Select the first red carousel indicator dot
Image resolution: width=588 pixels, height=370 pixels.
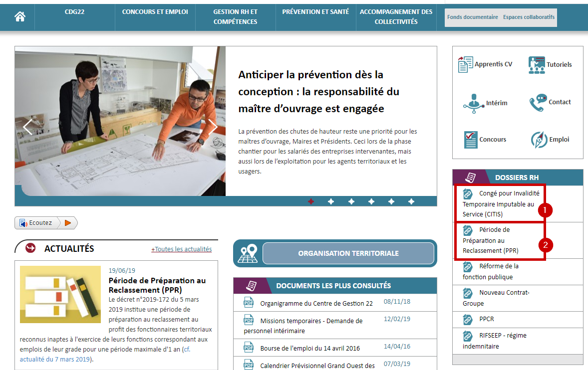pos(311,201)
